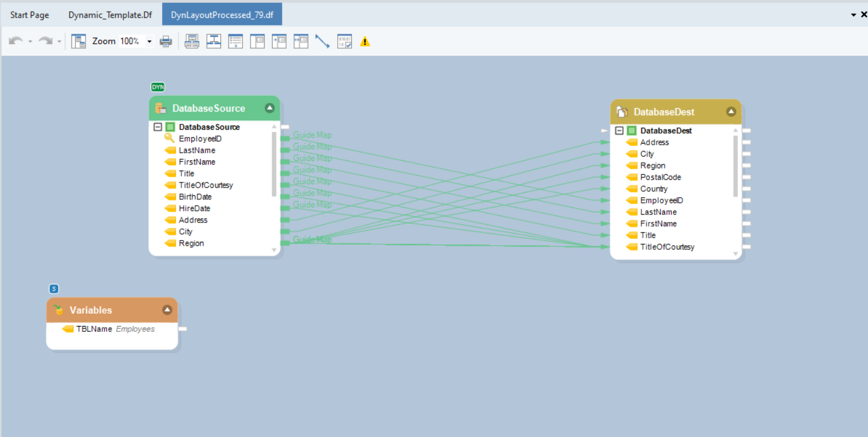Select the PostalCode field in DatabaseDest
The width and height of the screenshot is (868, 437).
tap(660, 177)
